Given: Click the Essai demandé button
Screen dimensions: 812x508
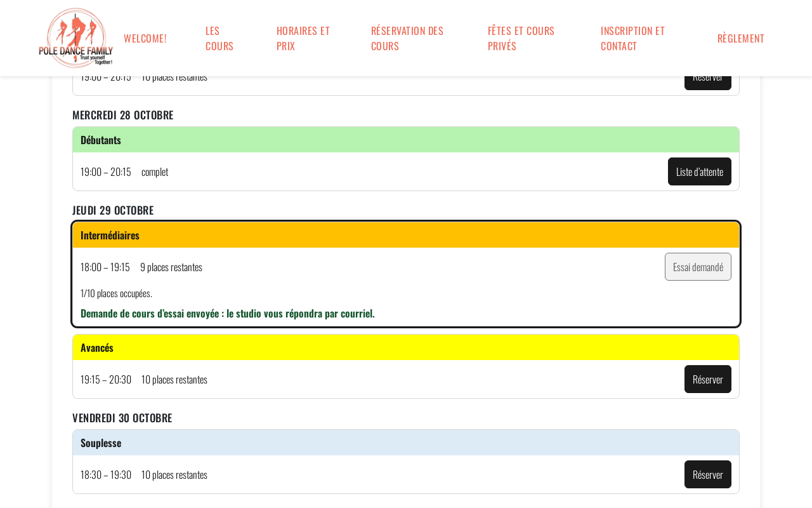Looking at the screenshot, I should pos(698,267).
